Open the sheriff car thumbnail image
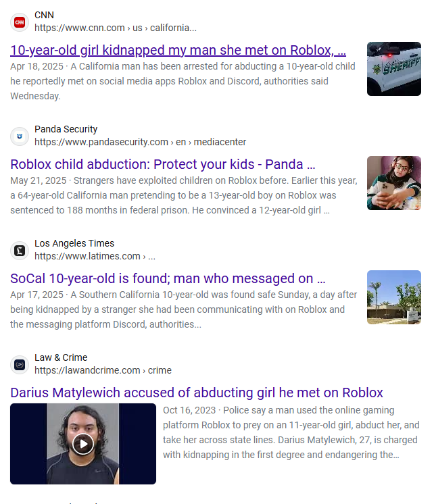 [394, 69]
